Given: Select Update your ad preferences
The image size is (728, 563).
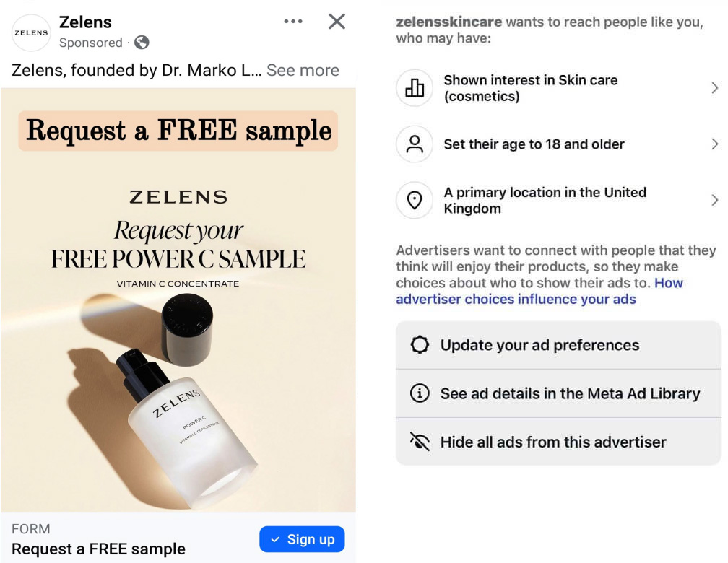Looking at the screenshot, I should (558, 345).
